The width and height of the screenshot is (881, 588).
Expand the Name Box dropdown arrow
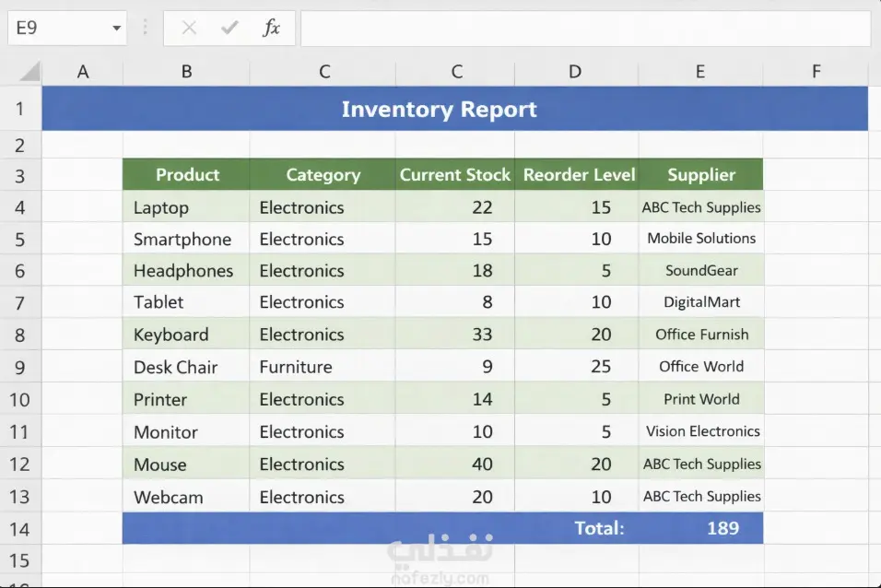tap(116, 29)
